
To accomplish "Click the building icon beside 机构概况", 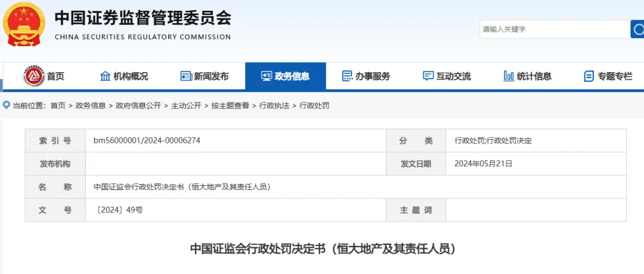I will point(105,76).
